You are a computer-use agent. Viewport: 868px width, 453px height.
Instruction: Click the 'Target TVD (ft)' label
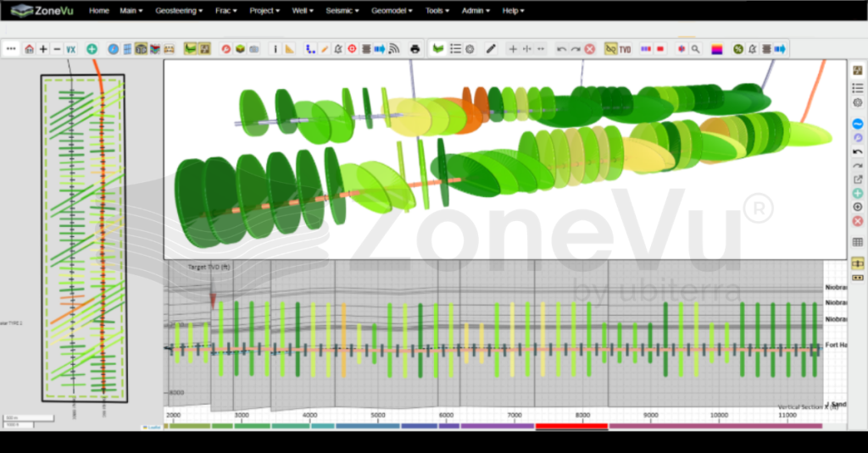(209, 268)
